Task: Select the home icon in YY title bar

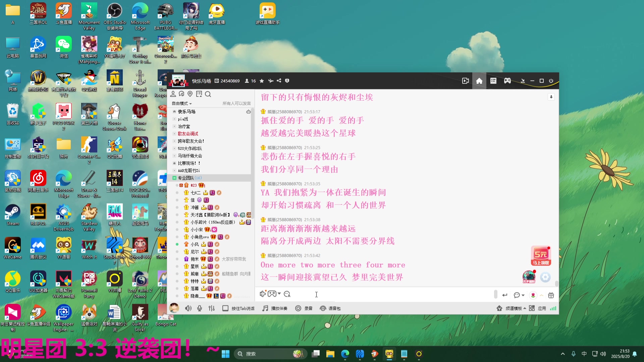Action: click(x=479, y=81)
